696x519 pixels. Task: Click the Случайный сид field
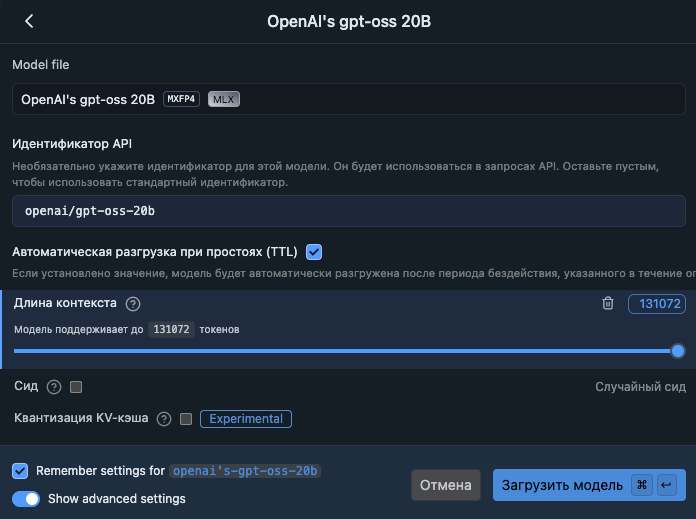tap(640, 387)
